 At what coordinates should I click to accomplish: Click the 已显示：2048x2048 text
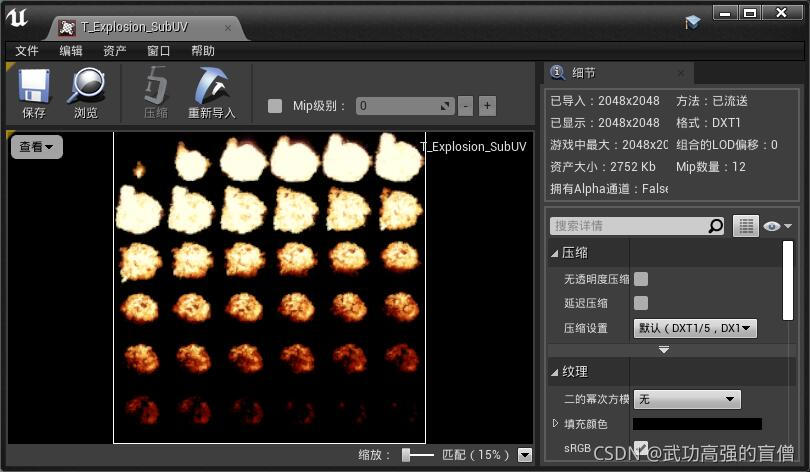point(605,123)
